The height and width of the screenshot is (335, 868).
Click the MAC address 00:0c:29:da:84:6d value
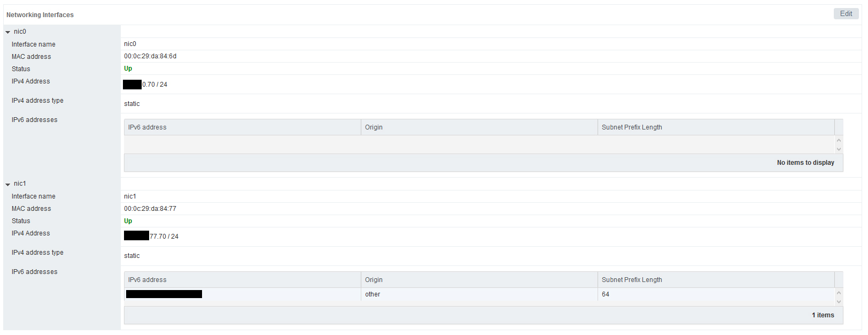point(150,56)
